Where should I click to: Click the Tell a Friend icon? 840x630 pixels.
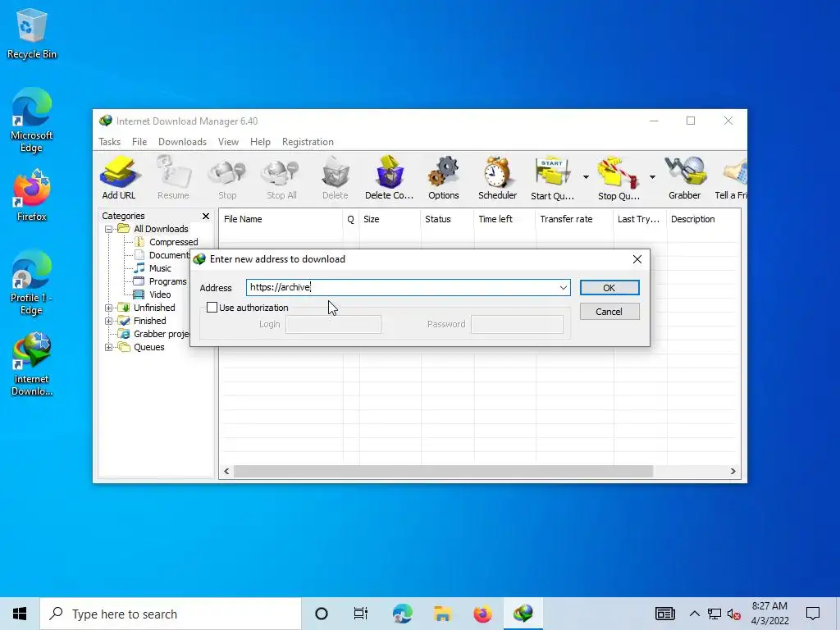pos(732,178)
